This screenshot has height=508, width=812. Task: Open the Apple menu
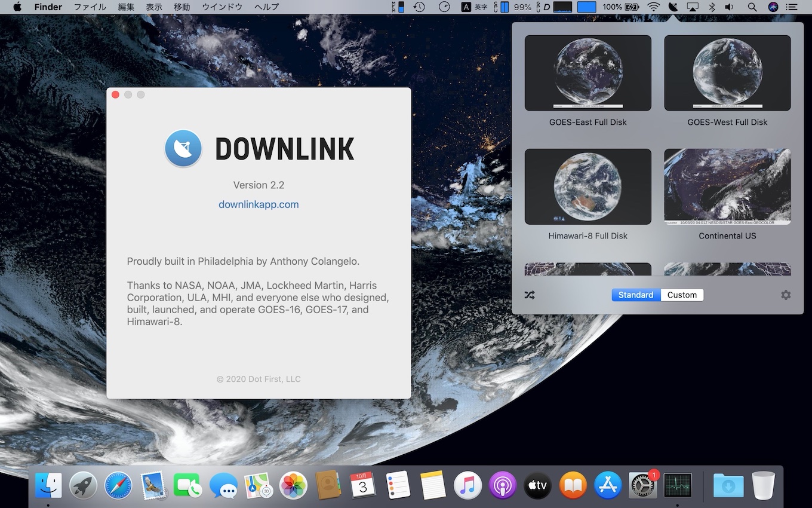pyautogui.click(x=17, y=7)
